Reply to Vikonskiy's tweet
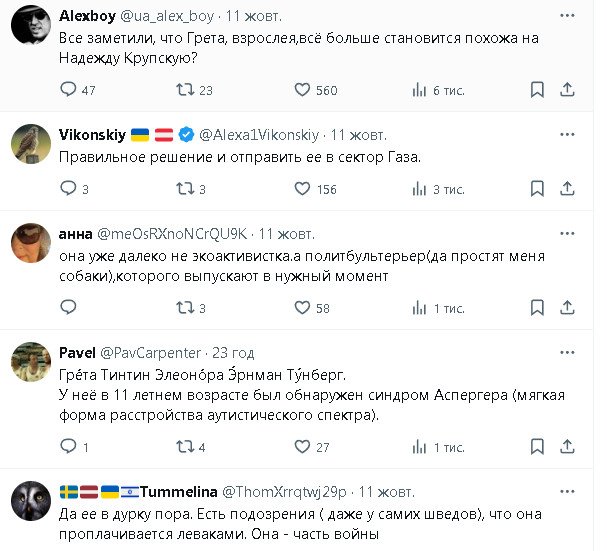Screen dimensions: 607x551 point(69,189)
